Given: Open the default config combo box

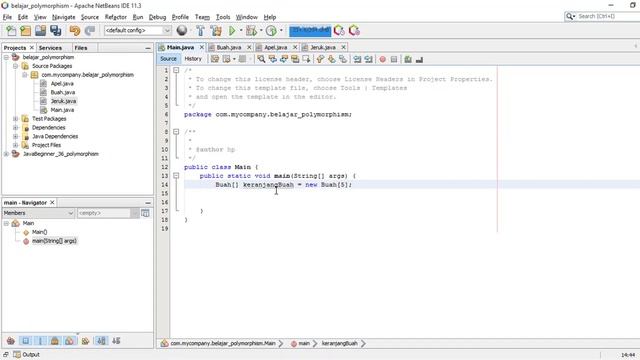Looking at the screenshot, I should 137,31.
